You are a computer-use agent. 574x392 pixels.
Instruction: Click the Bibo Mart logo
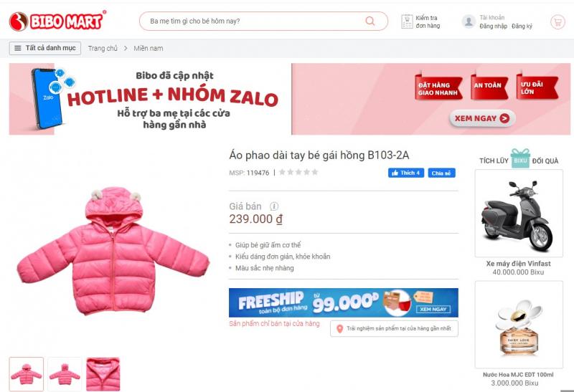point(57,21)
